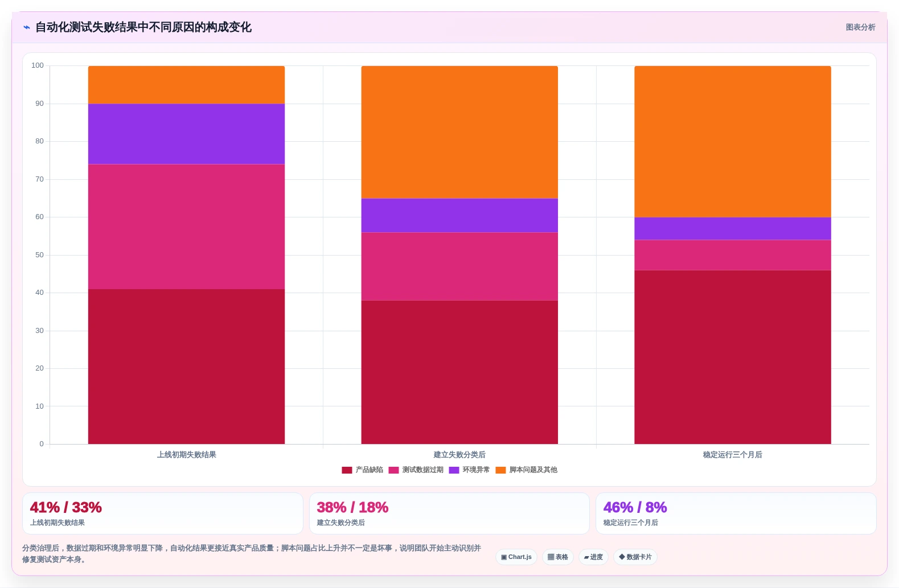
Task: Click the y-axis value 50
Action: [39, 255]
